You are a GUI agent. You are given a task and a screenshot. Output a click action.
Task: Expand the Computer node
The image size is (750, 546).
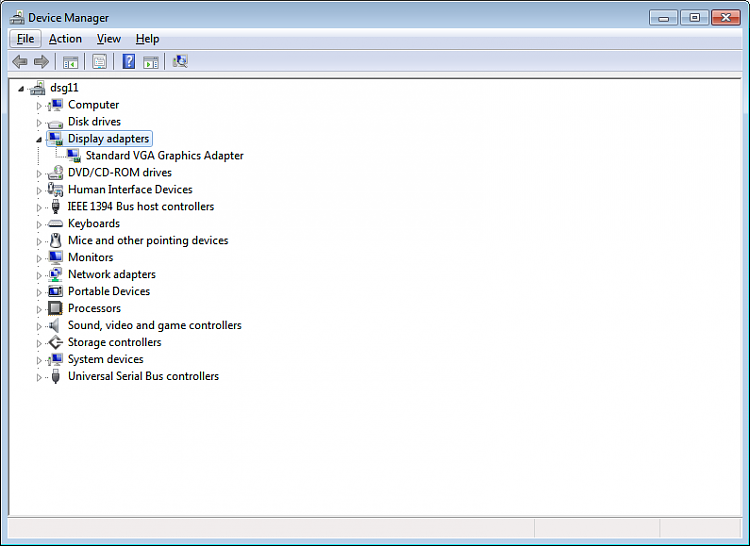point(39,106)
